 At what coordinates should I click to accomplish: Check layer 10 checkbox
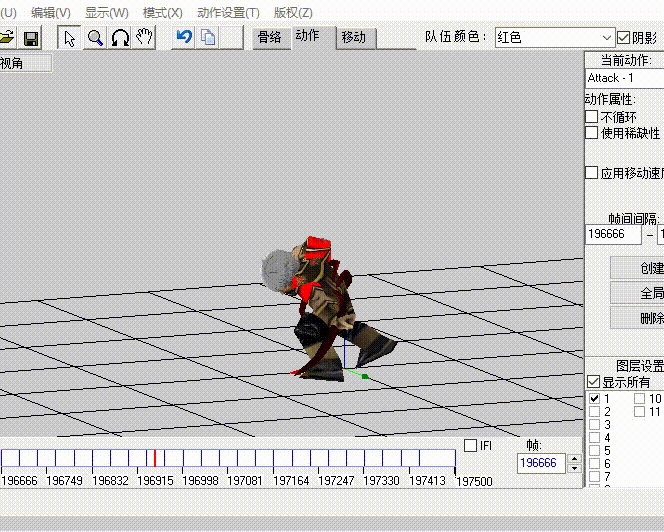(639, 399)
